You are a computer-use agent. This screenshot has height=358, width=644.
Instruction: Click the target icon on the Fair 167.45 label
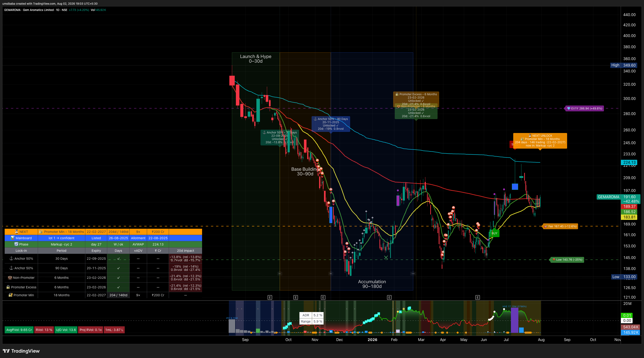pos(546,226)
